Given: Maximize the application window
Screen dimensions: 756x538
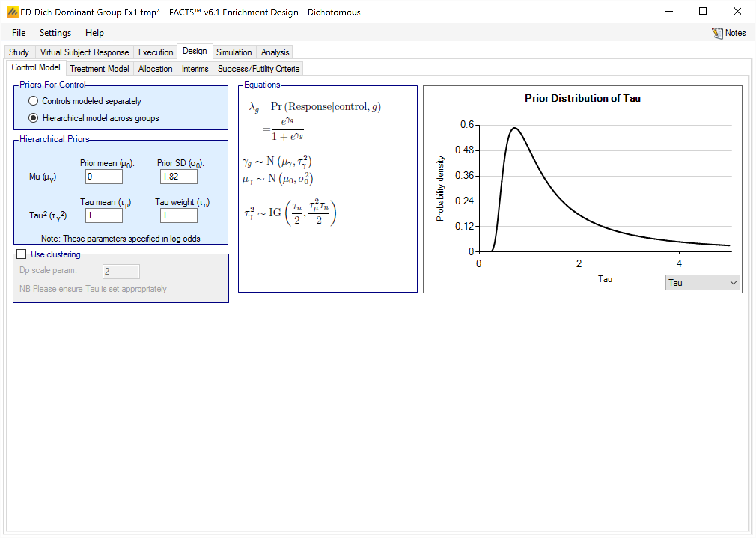Looking at the screenshot, I should tap(702, 12).
